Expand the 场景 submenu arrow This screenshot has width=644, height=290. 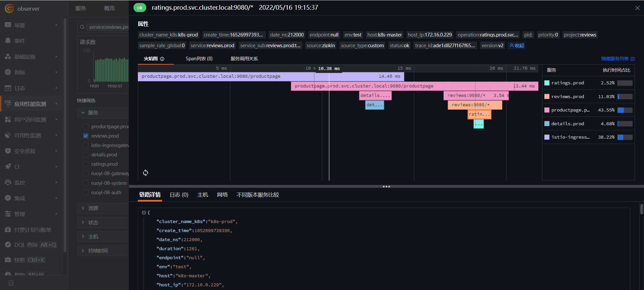56,25
